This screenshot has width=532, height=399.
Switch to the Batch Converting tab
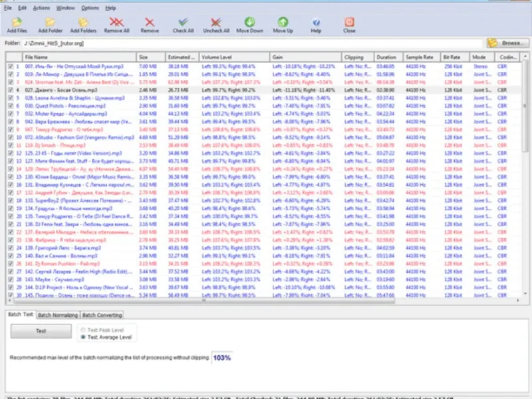click(x=102, y=315)
